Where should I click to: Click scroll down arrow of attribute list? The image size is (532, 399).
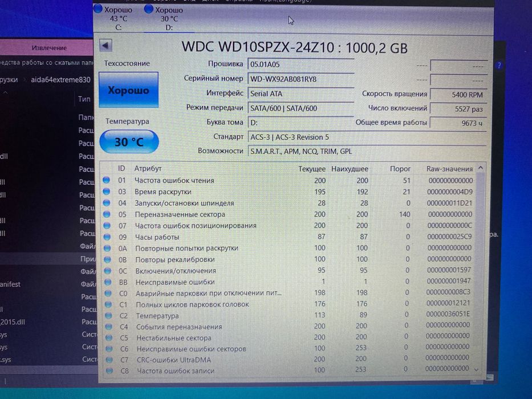(476, 369)
